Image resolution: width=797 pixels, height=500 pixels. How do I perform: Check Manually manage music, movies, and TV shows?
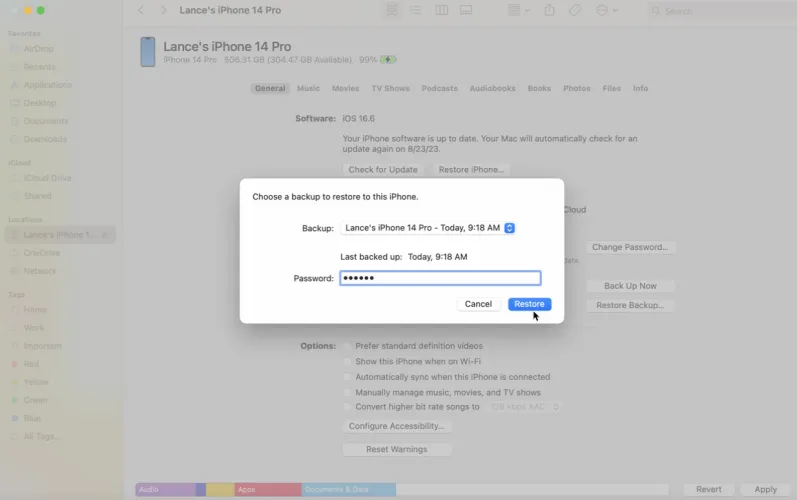(x=347, y=393)
